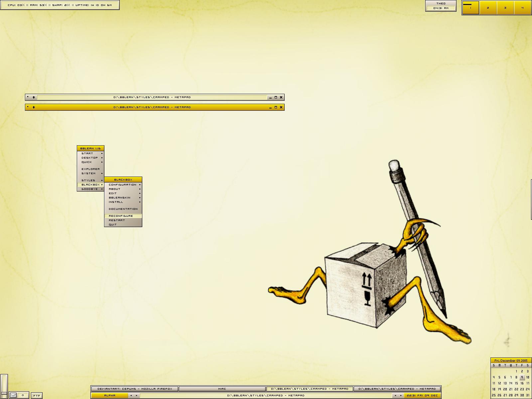The image size is (532, 399).
Task: Open the bbLeanSkin menu entry
Action: click(x=123, y=198)
